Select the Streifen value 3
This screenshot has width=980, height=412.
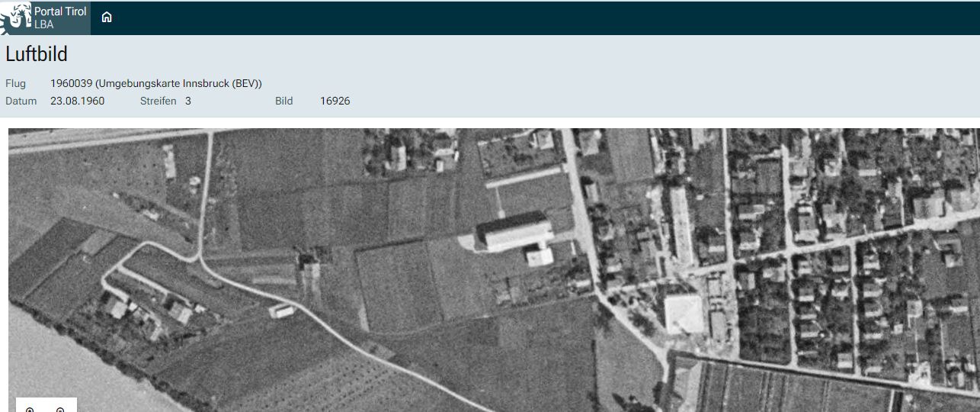188,101
